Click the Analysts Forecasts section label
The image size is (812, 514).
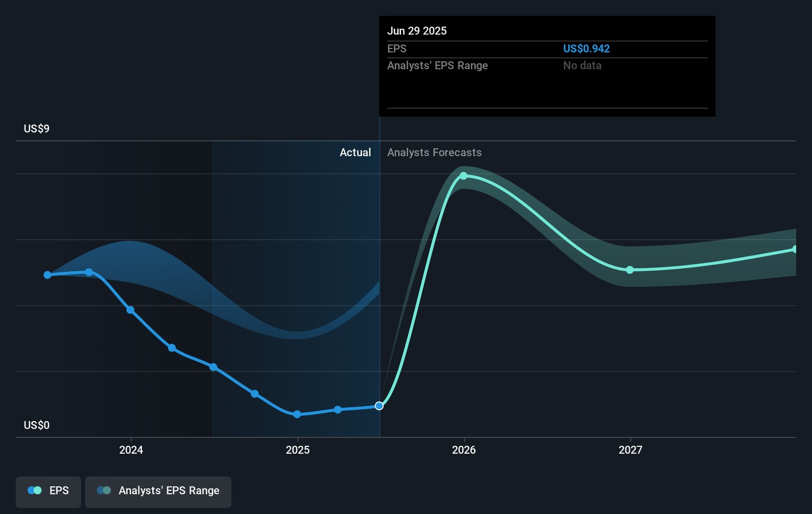coord(434,153)
